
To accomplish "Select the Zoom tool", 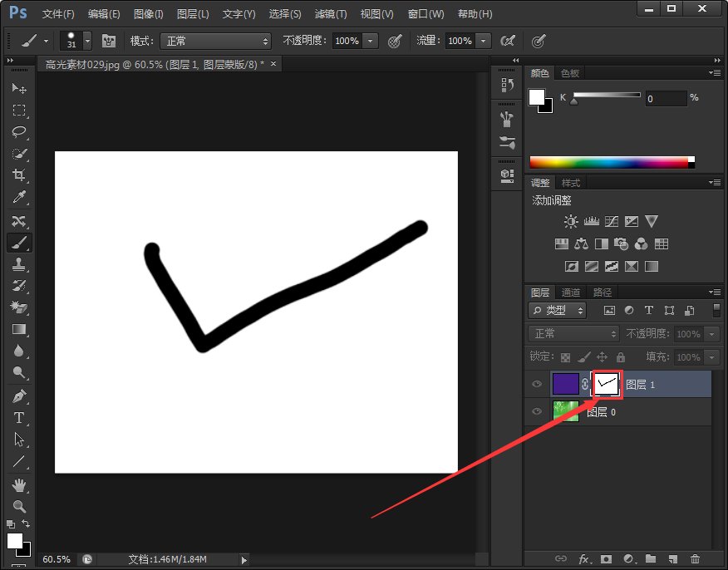I will tap(18, 506).
